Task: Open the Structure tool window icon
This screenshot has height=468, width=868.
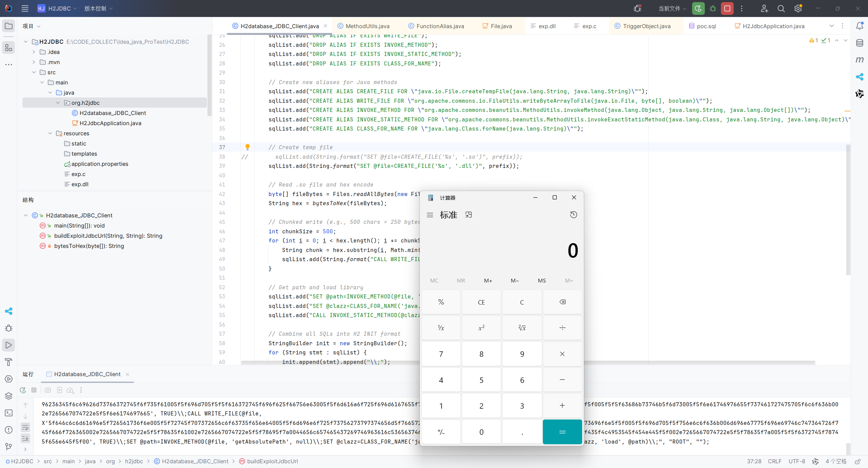Action: click(x=9, y=47)
